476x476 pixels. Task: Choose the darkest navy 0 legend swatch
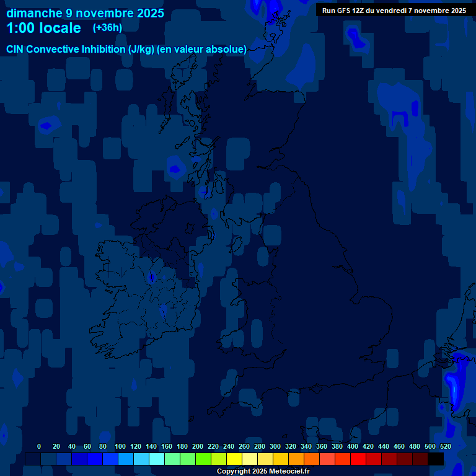click(x=33, y=459)
